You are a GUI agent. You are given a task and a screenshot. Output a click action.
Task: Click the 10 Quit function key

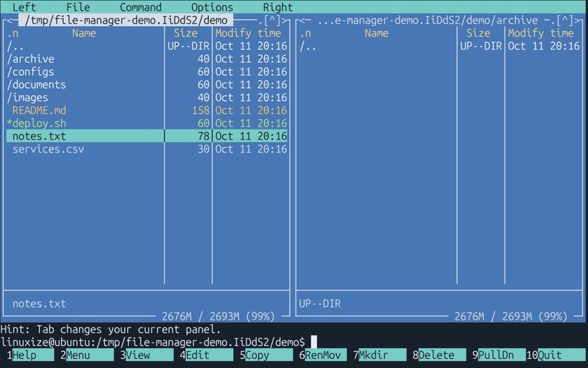(557, 355)
